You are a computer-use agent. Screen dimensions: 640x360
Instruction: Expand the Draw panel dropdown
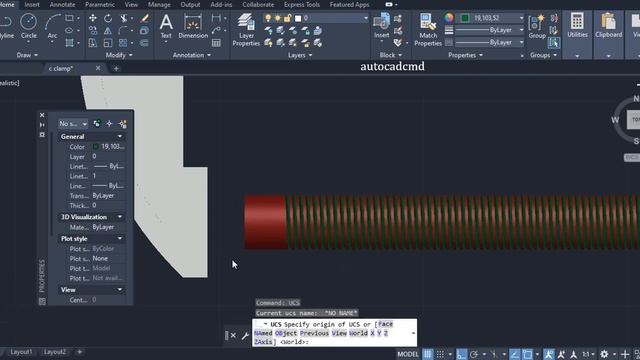[x=27, y=55]
